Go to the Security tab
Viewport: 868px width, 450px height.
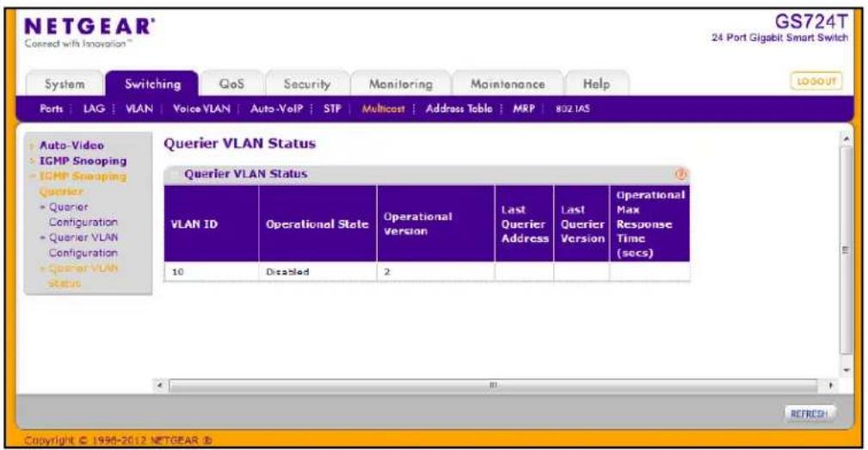(x=306, y=84)
